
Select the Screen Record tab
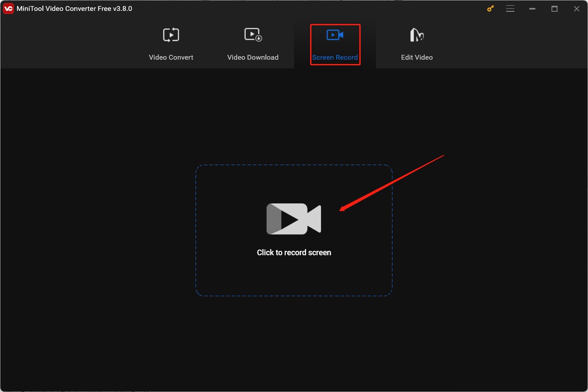coord(335,44)
